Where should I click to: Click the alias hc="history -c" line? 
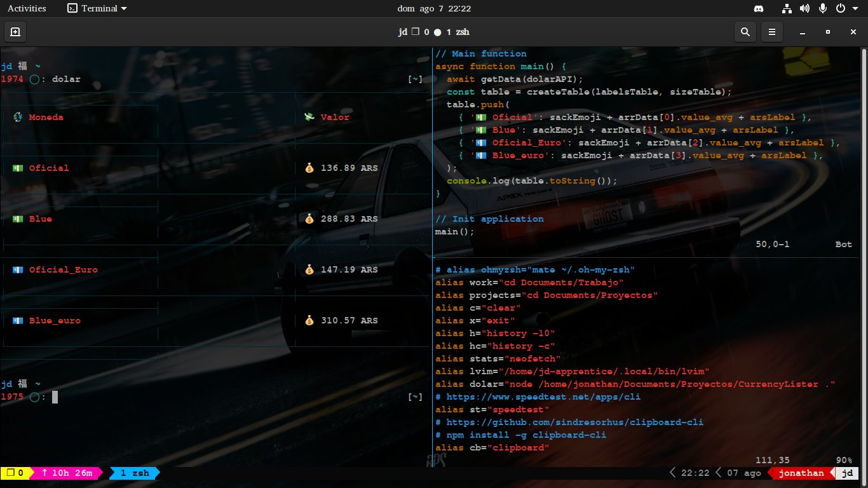click(x=495, y=346)
